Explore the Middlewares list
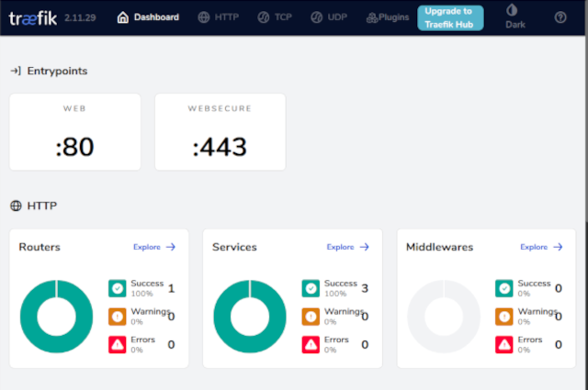This screenshot has height=390, width=588. pos(541,247)
